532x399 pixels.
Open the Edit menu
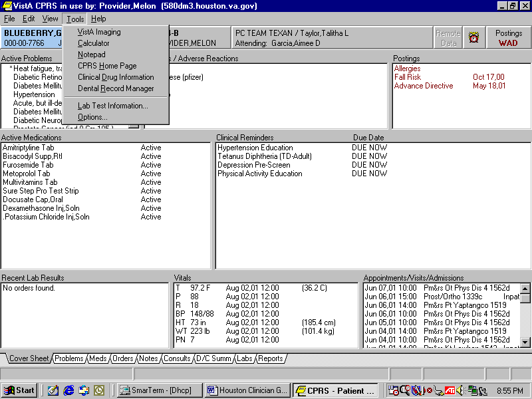tap(29, 19)
